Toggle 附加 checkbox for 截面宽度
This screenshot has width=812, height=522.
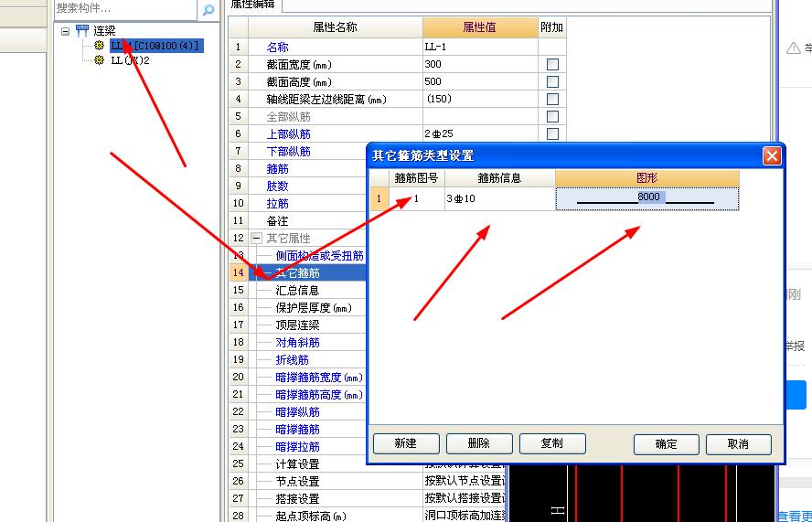(552, 64)
